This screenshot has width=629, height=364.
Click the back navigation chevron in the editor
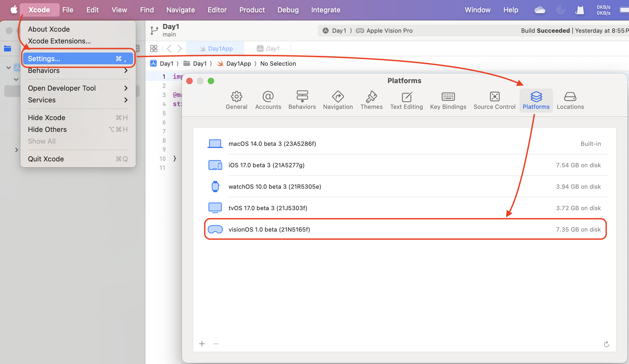[169, 49]
